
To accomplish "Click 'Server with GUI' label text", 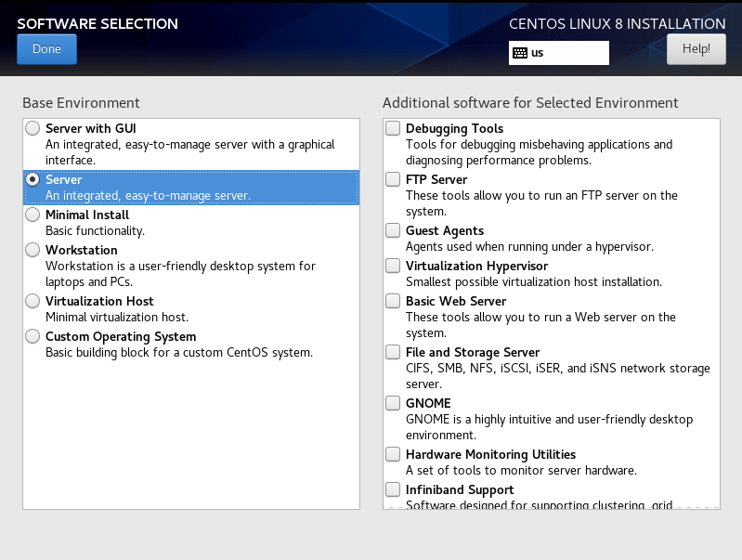I will (x=91, y=128).
